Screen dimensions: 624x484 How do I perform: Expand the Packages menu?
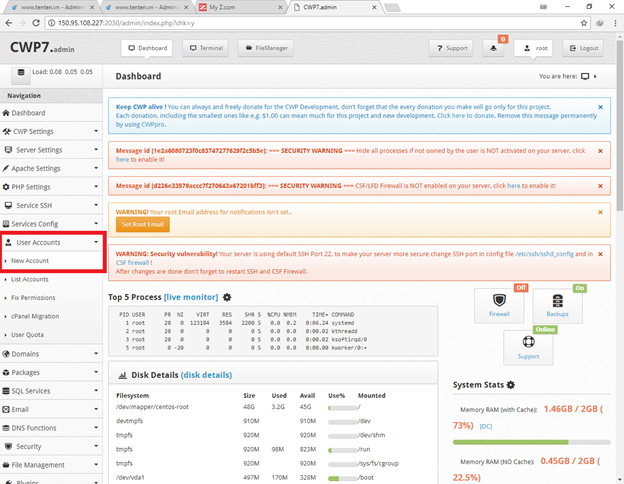click(x=51, y=373)
